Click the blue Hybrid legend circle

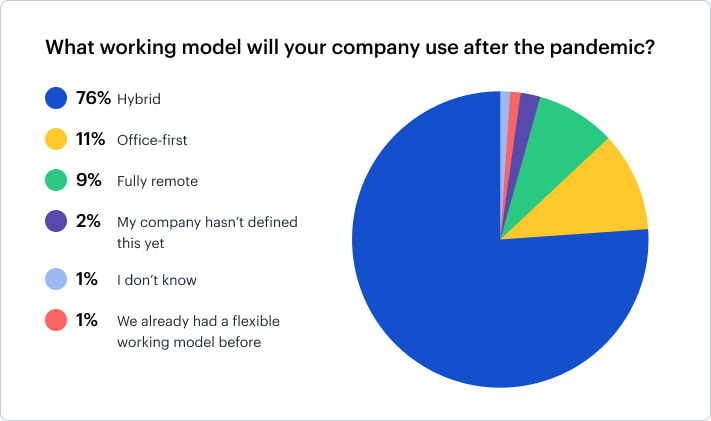56,98
